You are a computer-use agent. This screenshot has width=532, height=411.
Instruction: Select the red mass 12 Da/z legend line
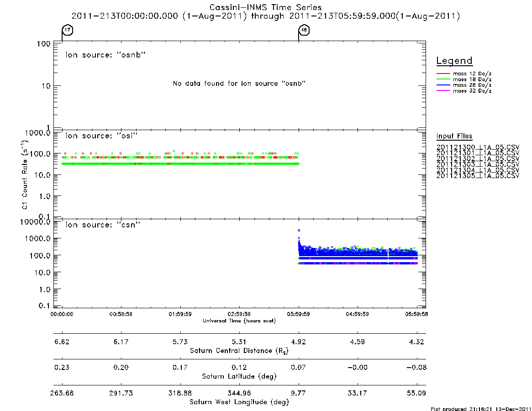click(x=443, y=74)
